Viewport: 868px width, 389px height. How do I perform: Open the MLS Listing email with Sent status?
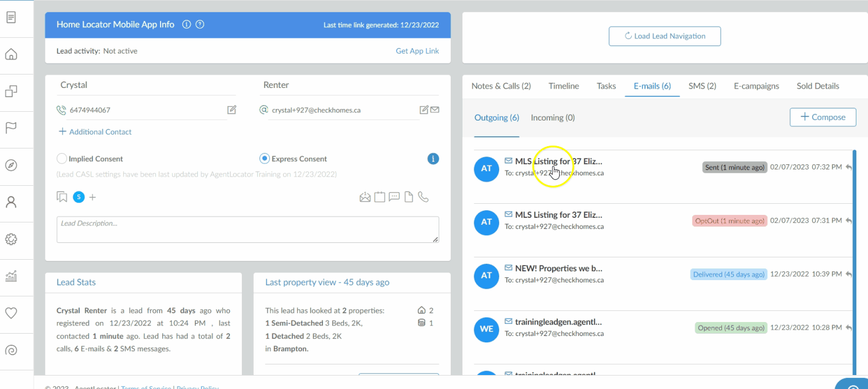coord(558,161)
